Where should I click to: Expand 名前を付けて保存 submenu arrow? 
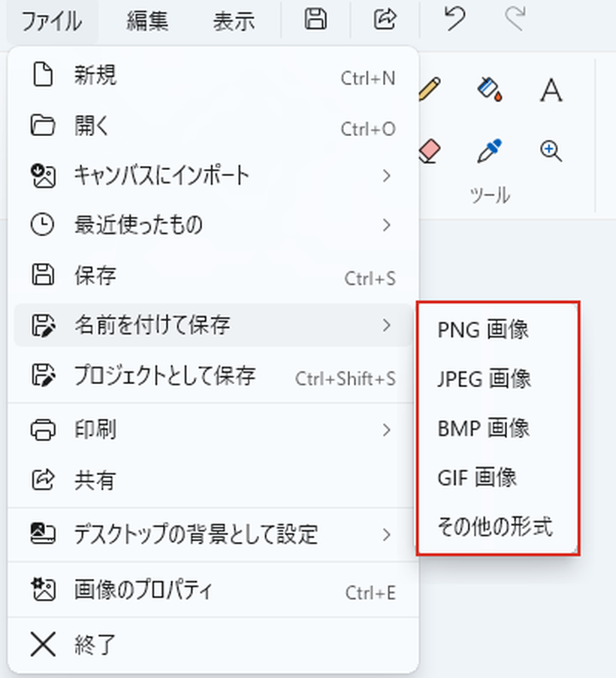(x=386, y=325)
